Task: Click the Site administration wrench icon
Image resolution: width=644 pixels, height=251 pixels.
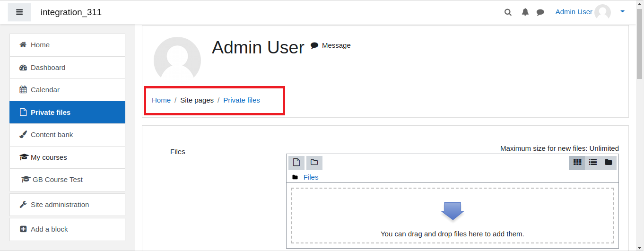Action: (23, 205)
